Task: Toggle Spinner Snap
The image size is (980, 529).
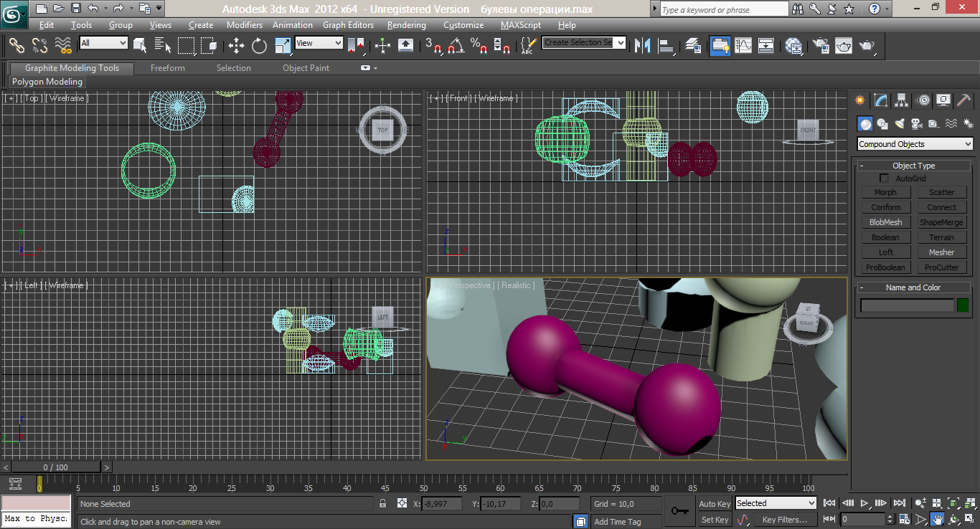Action: (502, 46)
